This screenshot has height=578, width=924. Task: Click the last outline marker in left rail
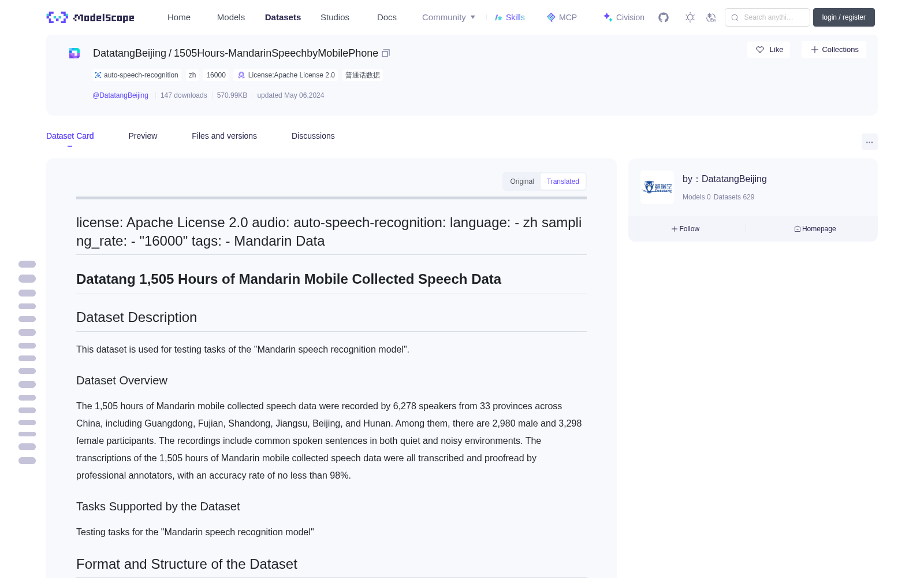tap(27, 461)
